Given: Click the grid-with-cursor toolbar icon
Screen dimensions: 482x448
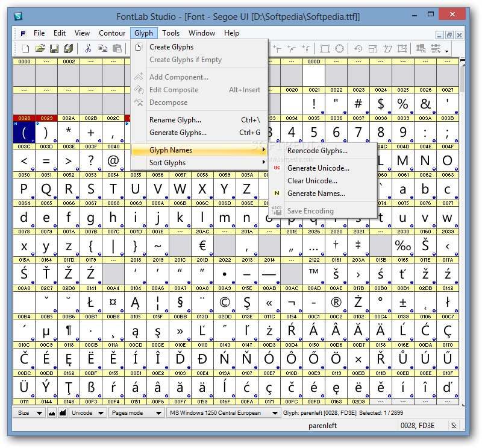Looking at the screenshot, I should point(421,49).
